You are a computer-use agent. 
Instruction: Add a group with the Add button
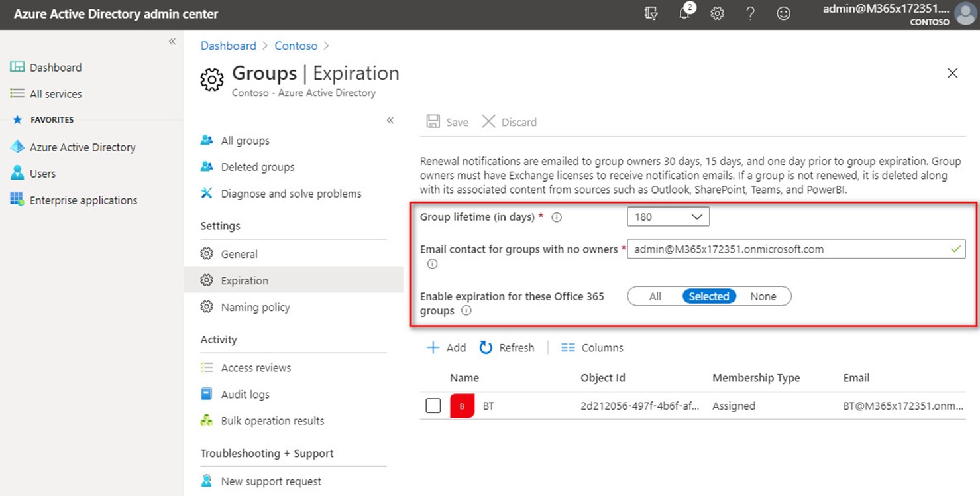coord(446,347)
